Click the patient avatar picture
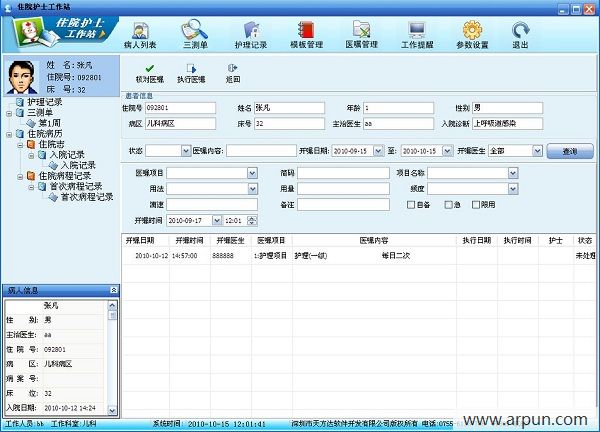600x432 pixels. [x=22, y=77]
